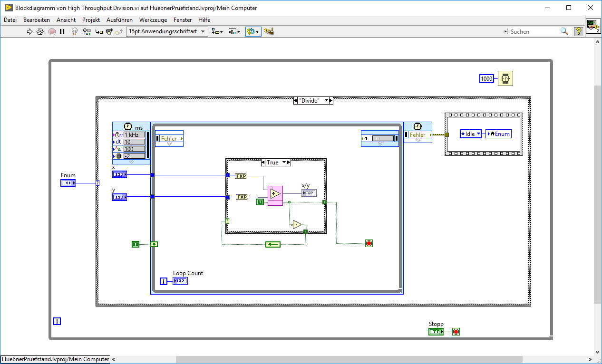Select the High Throughput Divide node
602x364 pixels.
pos(275,194)
